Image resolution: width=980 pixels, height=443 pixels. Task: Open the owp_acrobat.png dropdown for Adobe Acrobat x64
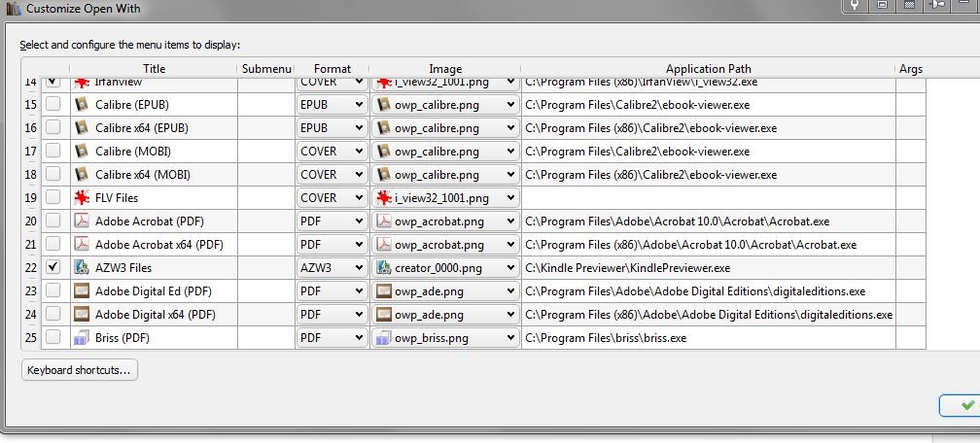pos(445,244)
